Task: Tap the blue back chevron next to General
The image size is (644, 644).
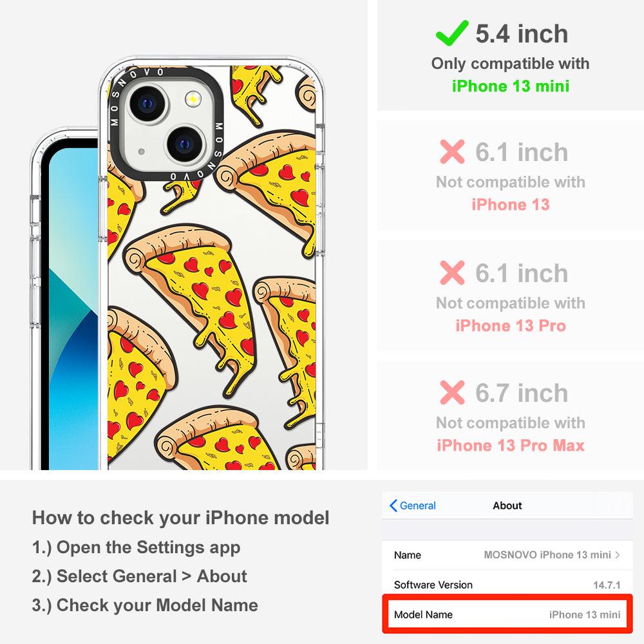Action: 393,506
